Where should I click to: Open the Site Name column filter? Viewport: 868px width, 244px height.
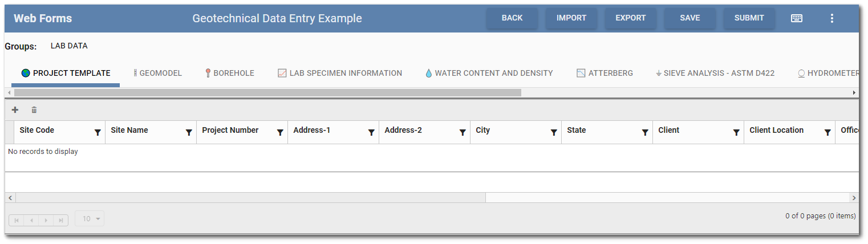tap(189, 132)
